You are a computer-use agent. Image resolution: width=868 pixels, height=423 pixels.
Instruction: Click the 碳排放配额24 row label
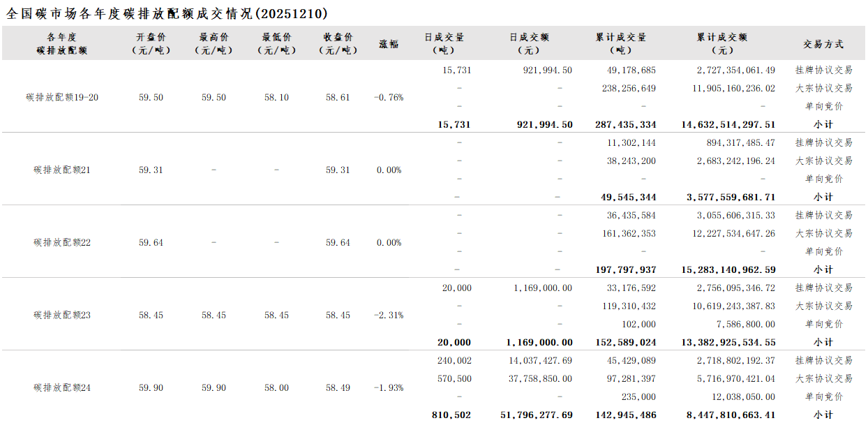[x=62, y=387]
